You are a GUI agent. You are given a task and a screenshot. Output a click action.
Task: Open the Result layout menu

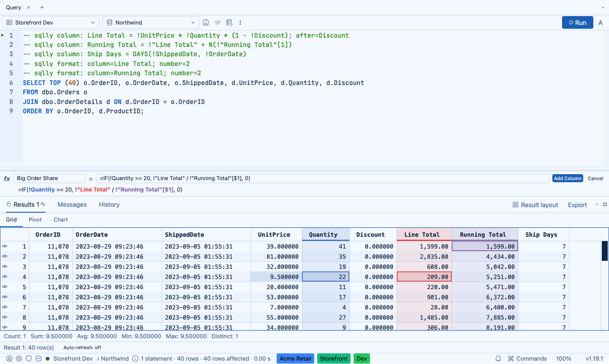[535, 205]
